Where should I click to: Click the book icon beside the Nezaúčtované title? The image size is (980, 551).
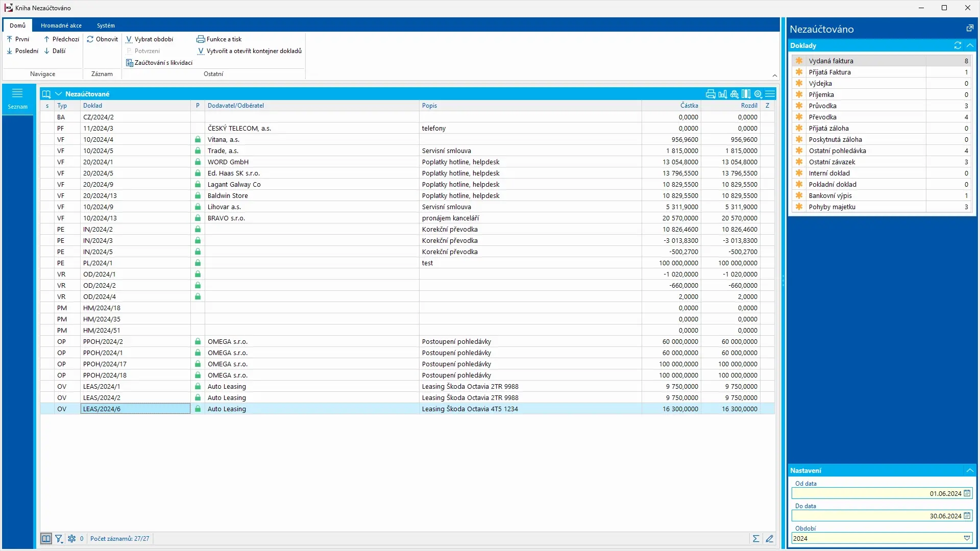pos(46,94)
